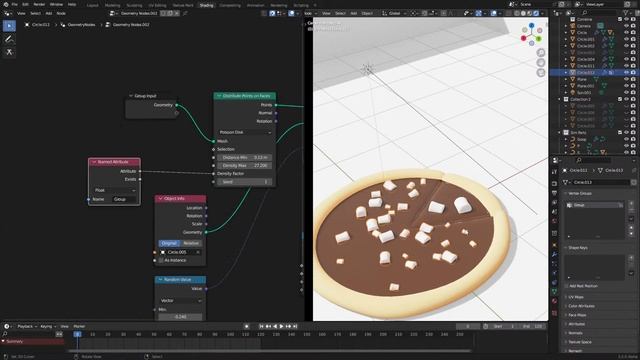Screen dimensions: 640x360
Task: Open the Render menu
Action: (x=39, y=4)
